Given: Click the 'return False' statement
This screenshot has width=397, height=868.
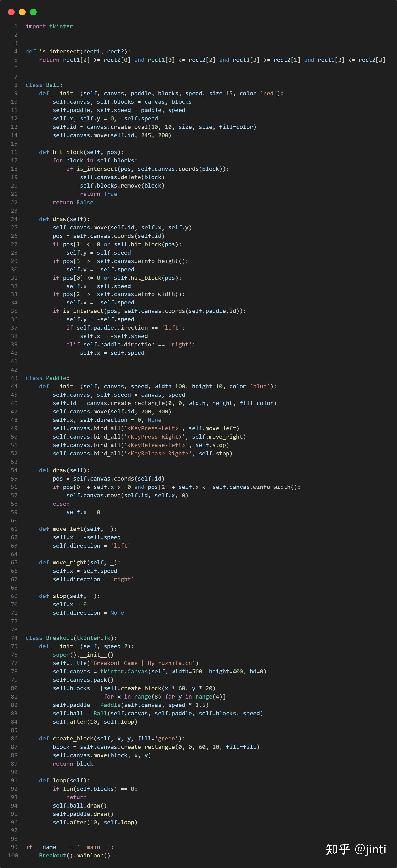Looking at the screenshot, I should 73,202.
